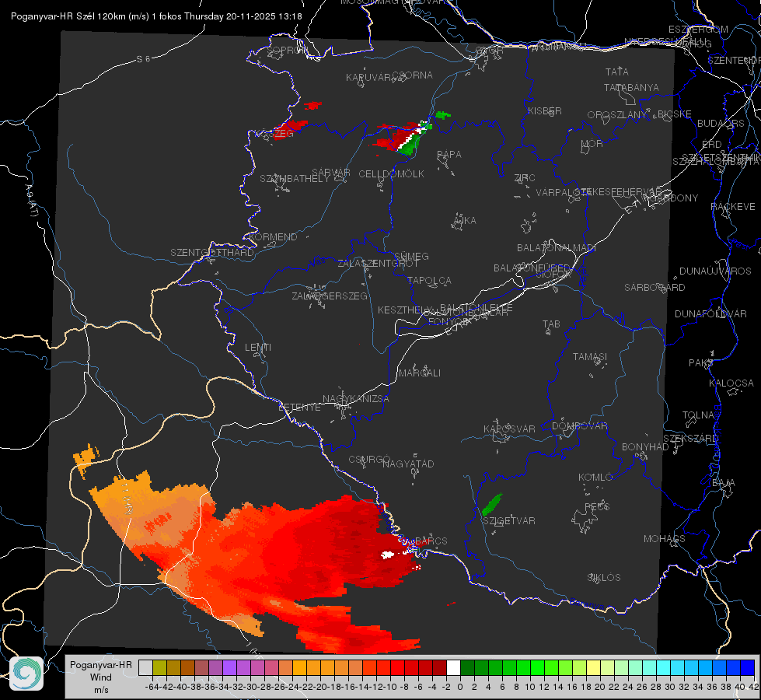Viewport: 761px width, 700px height.
Task: Click the SZENTGOTTHÁRD city label
Action: [212, 252]
